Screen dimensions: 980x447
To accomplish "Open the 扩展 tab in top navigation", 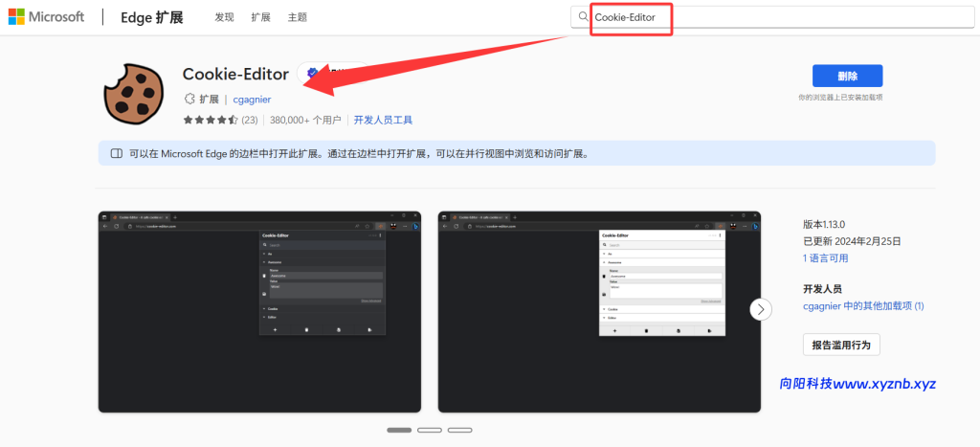I will click(x=260, y=17).
